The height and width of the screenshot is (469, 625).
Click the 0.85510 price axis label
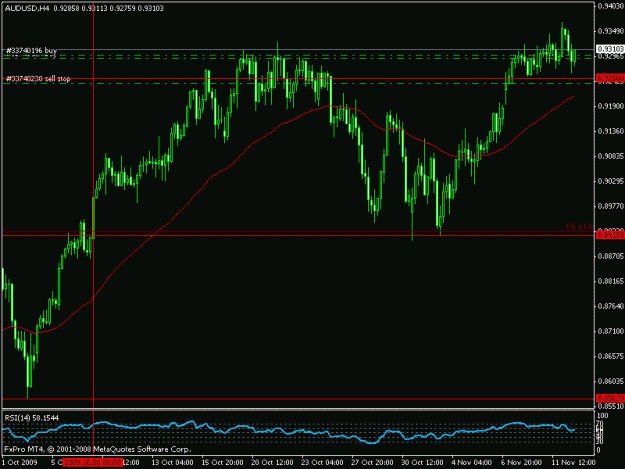(x=611, y=406)
